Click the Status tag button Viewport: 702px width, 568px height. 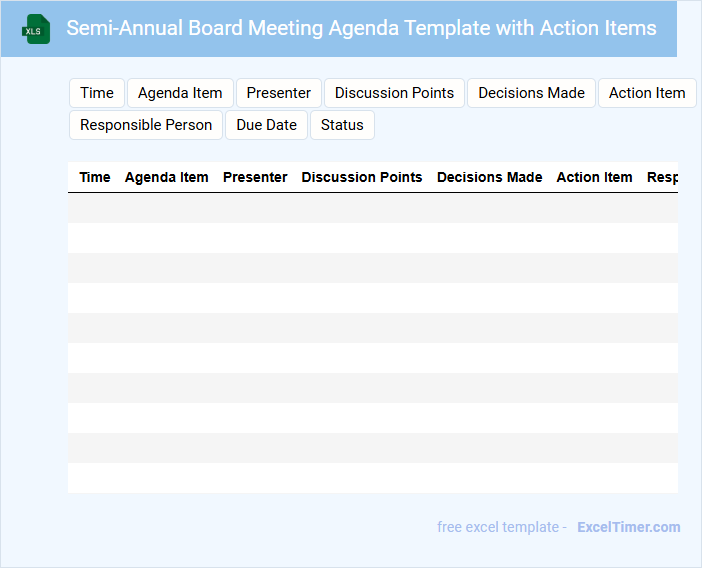pyautogui.click(x=342, y=125)
